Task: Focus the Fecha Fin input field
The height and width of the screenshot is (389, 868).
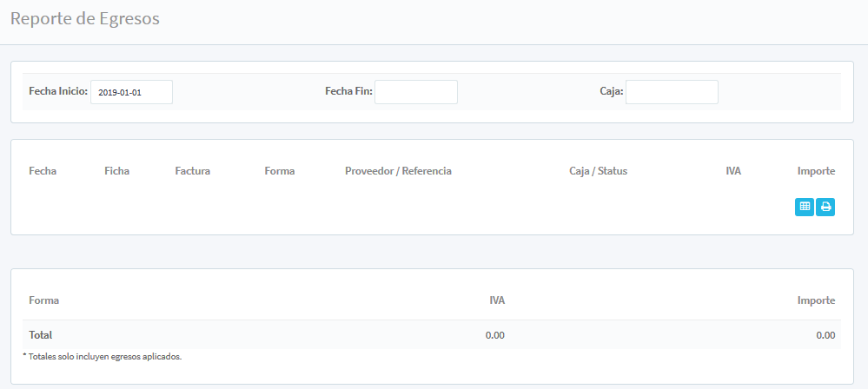Action: [415, 92]
